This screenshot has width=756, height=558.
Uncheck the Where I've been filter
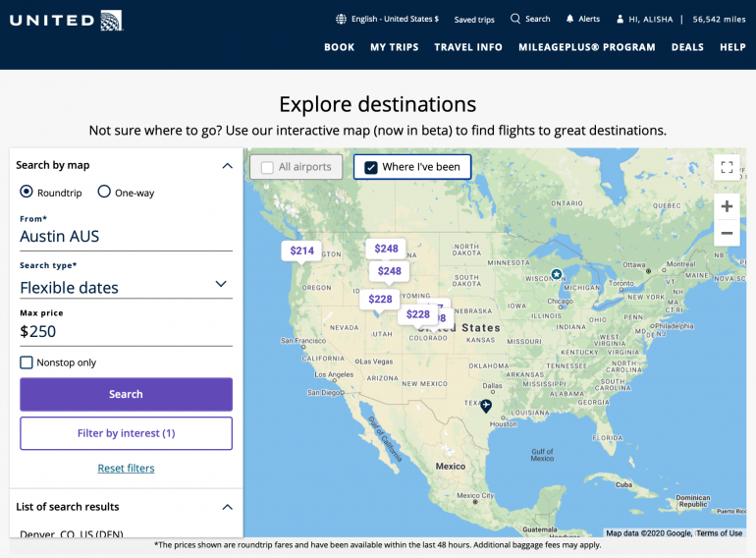371,167
